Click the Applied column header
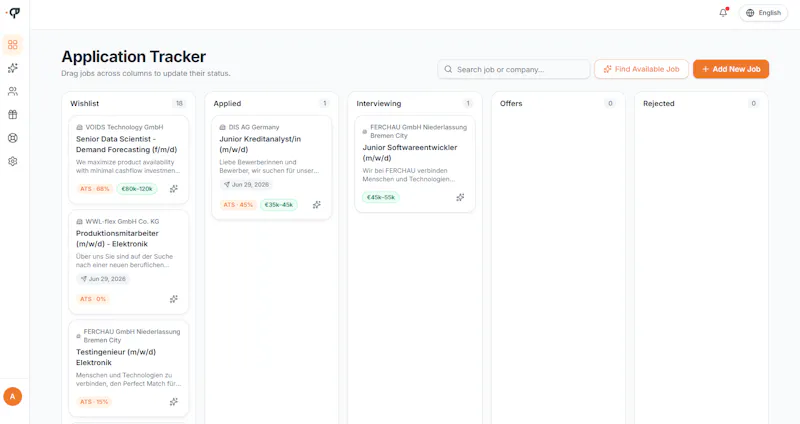The height and width of the screenshot is (424, 800). coord(227,104)
